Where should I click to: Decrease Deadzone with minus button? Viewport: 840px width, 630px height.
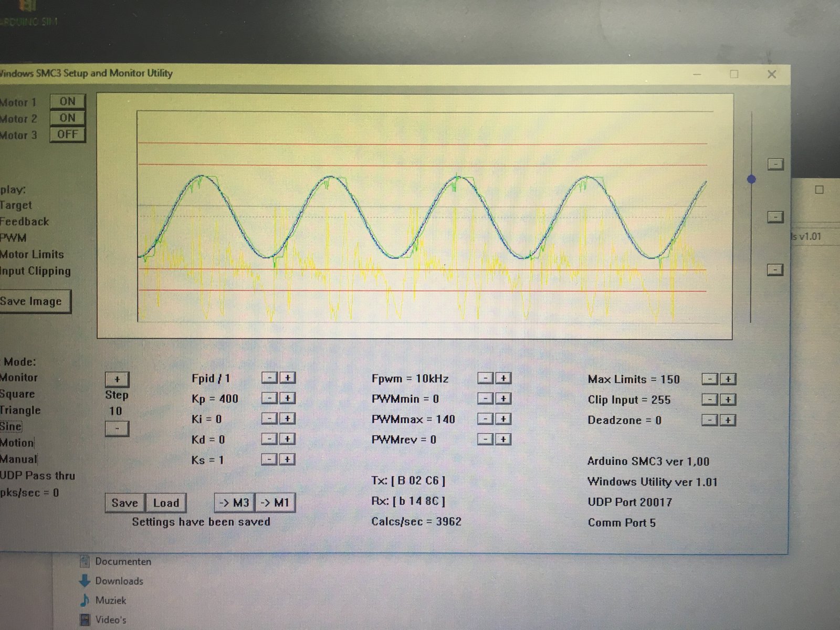(x=710, y=420)
